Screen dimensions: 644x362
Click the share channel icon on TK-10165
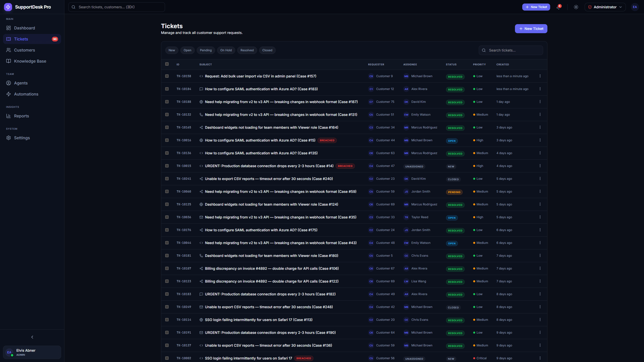pos(201,127)
